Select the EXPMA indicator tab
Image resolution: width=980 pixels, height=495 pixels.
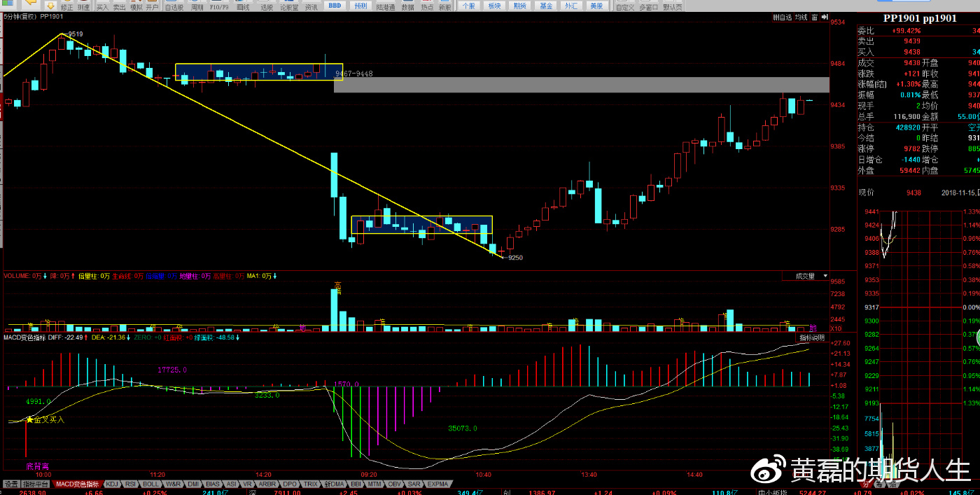pyautogui.click(x=437, y=484)
